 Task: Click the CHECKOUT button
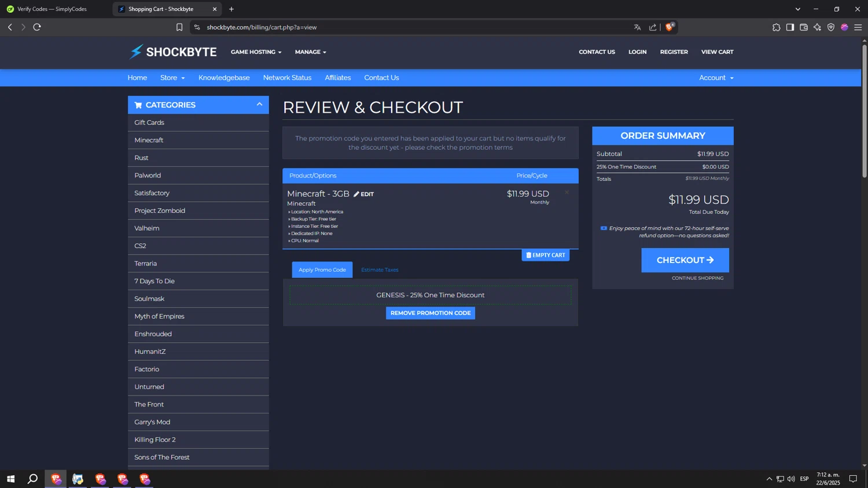(x=685, y=260)
